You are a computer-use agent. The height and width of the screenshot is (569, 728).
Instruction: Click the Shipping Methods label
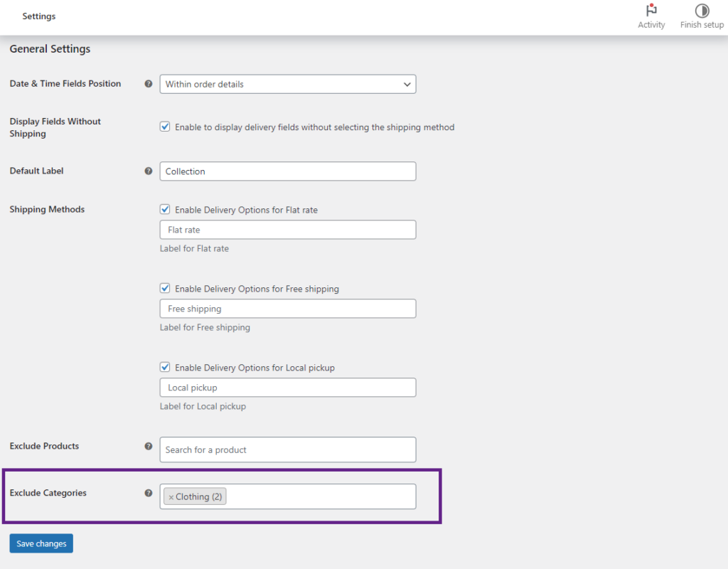(x=48, y=210)
